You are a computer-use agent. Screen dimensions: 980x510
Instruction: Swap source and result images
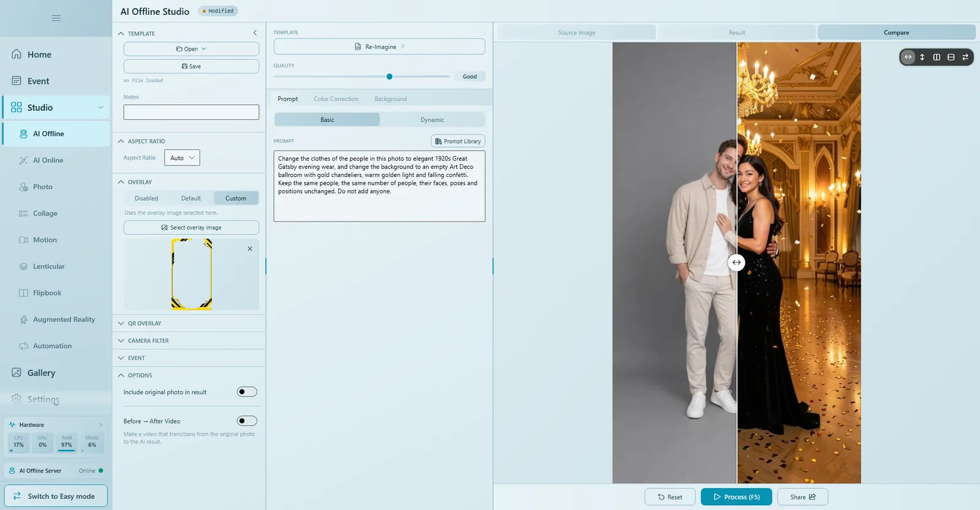(x=965, y=57)
